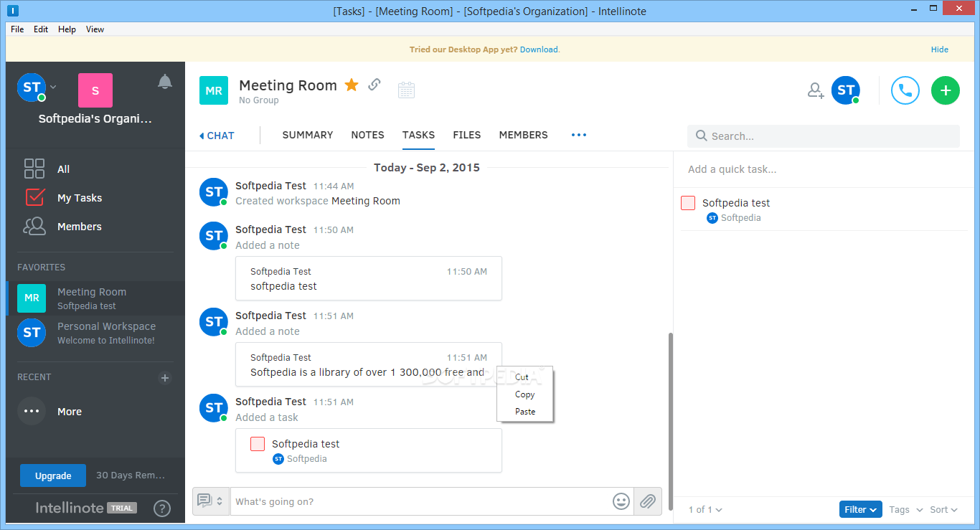Click the What's going on message box

(x=421, y=501)
